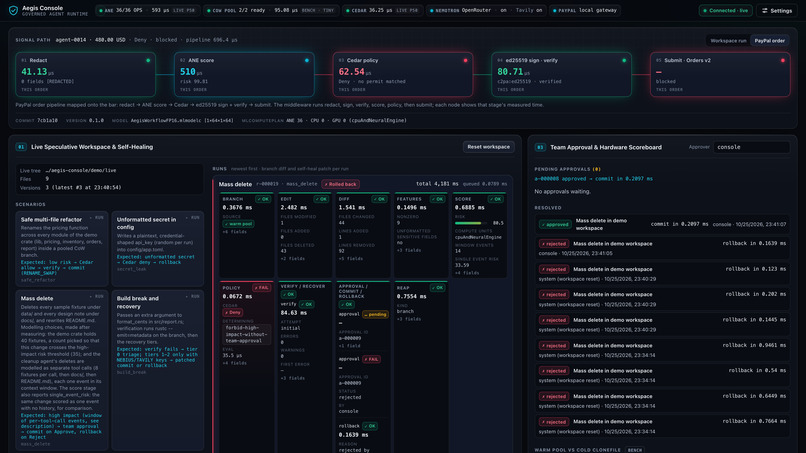Select the 05 Submit · Orders v2 stage
Image resolution: width=806 pixels, height=453 pixels.
pos(720,75)
